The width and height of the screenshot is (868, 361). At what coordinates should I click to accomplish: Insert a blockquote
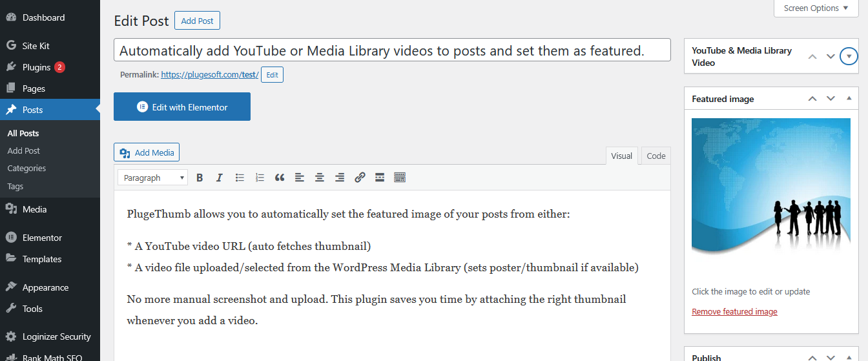point(280,178)
